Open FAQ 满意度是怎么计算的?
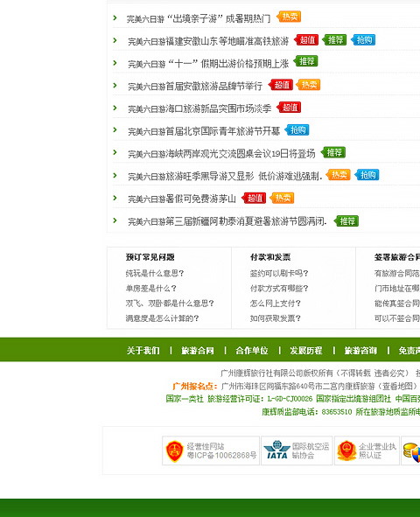This screenshot has width=420, height=517. point(162,318)
